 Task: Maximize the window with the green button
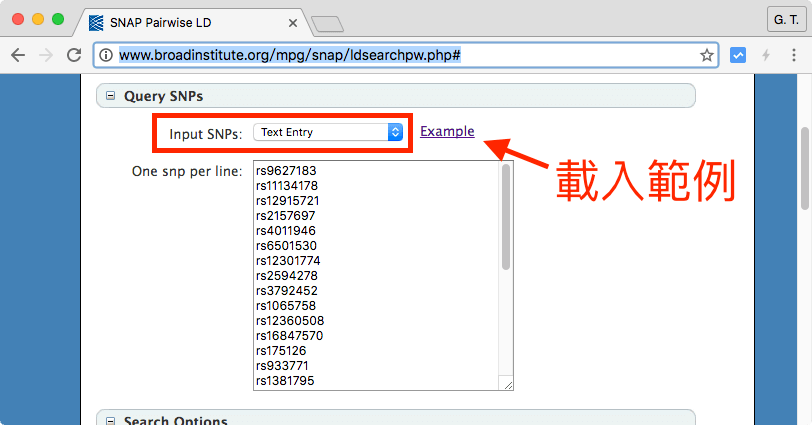click(x=58, y=19)
